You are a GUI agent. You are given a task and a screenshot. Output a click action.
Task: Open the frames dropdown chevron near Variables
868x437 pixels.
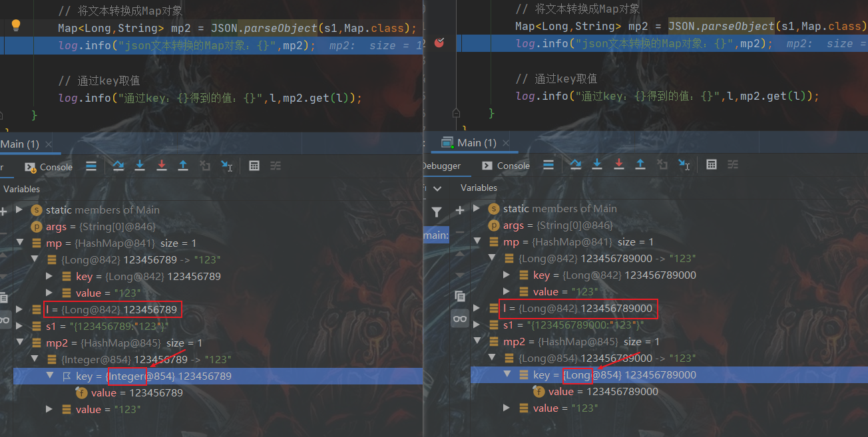coord(437,188)
